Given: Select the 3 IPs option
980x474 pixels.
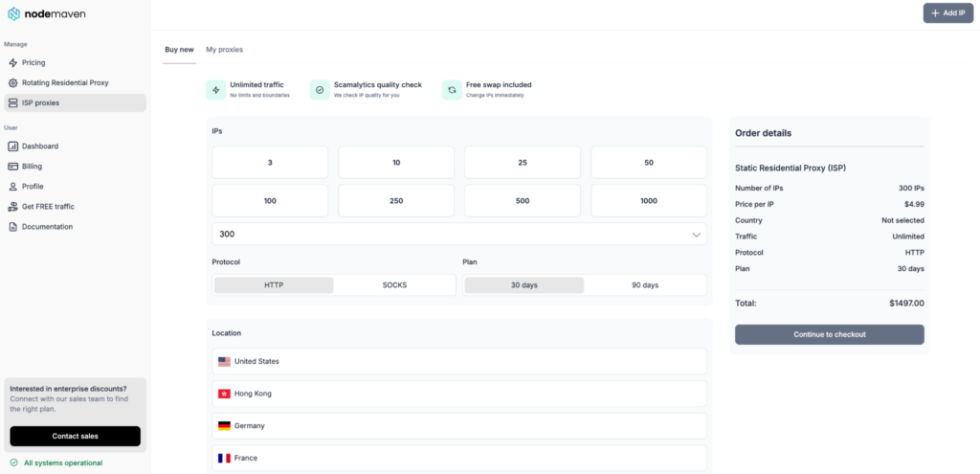Looking at the screenshot, I should (270, 163).
